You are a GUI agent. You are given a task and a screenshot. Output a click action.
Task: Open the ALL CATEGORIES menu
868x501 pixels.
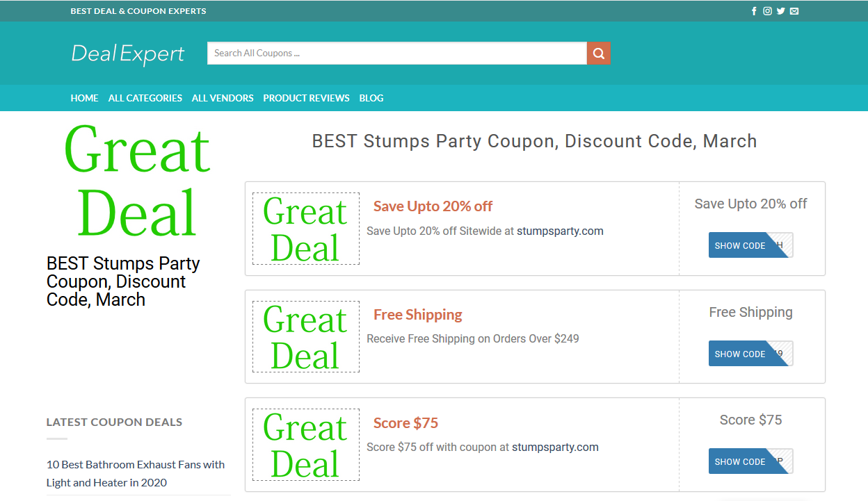coord(145,98)
